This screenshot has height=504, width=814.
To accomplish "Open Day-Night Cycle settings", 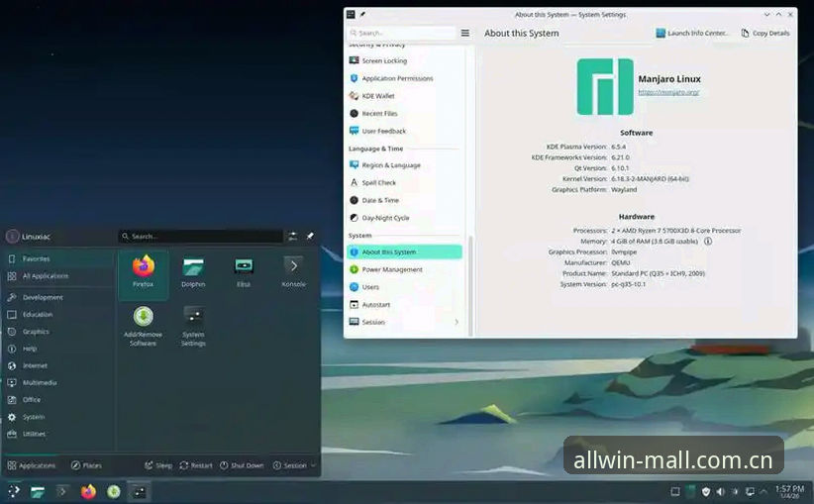I will [x=404, y=218].
